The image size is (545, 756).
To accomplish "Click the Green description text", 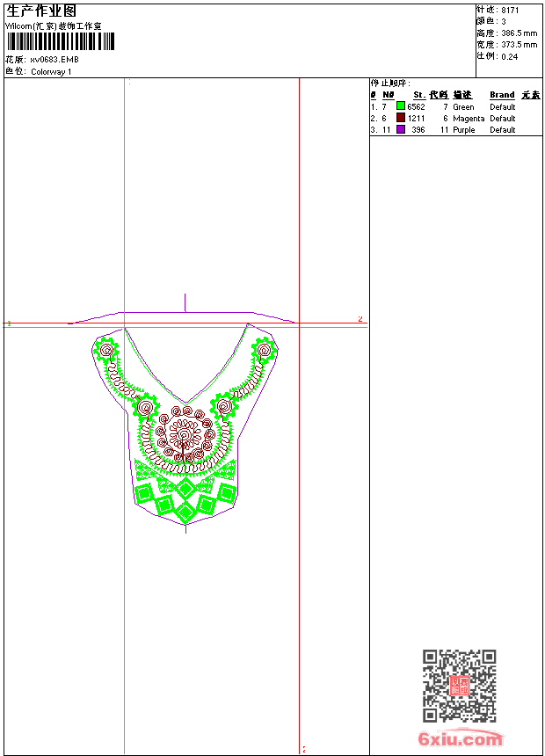I will click(x=463, y=107).
